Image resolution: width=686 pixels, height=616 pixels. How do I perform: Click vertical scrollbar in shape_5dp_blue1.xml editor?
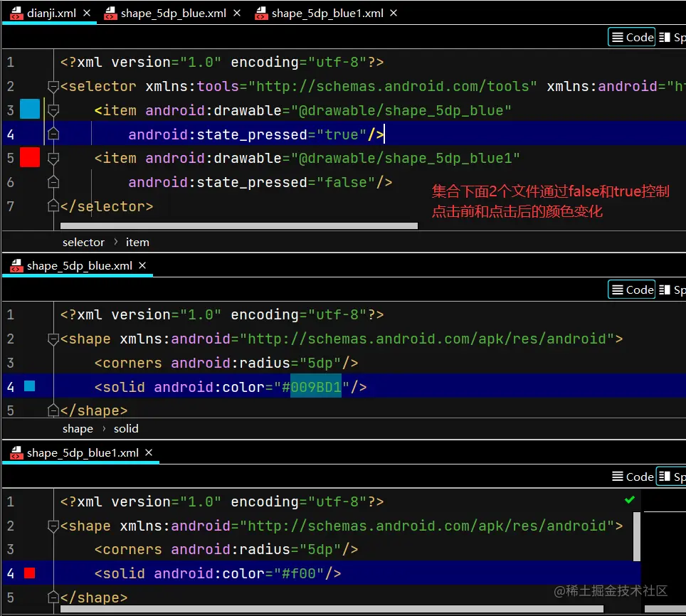637,536
